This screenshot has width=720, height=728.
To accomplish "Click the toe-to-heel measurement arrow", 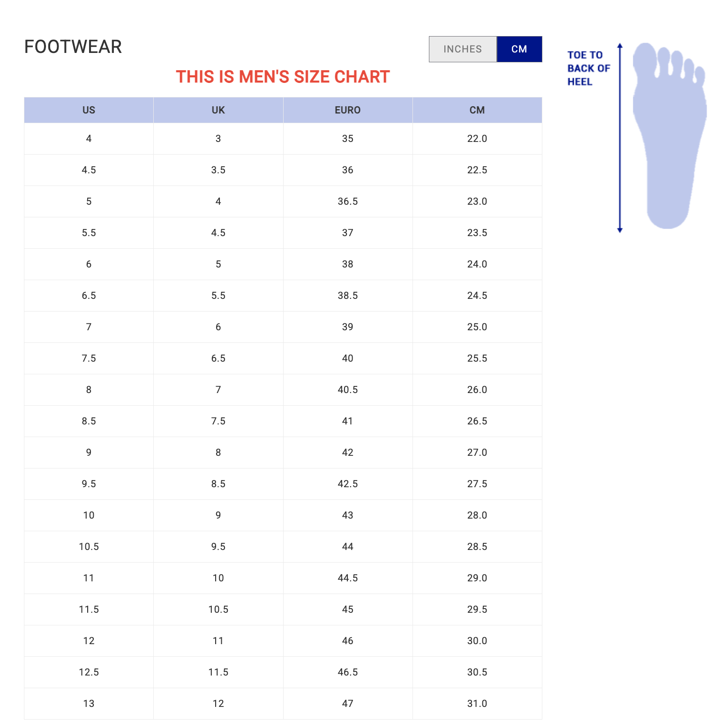I will coord(620,138).
